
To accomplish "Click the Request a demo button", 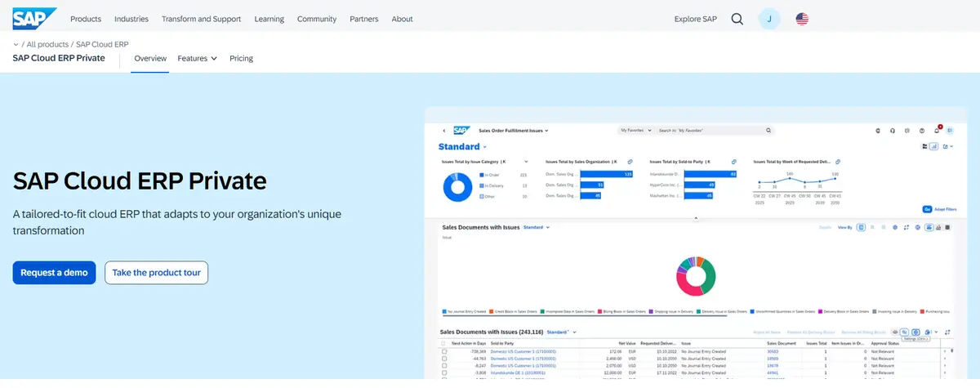I will [55, 273].
